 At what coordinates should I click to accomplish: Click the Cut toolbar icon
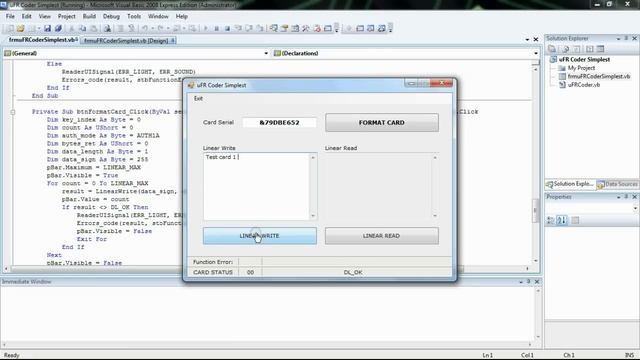(71, 28)
